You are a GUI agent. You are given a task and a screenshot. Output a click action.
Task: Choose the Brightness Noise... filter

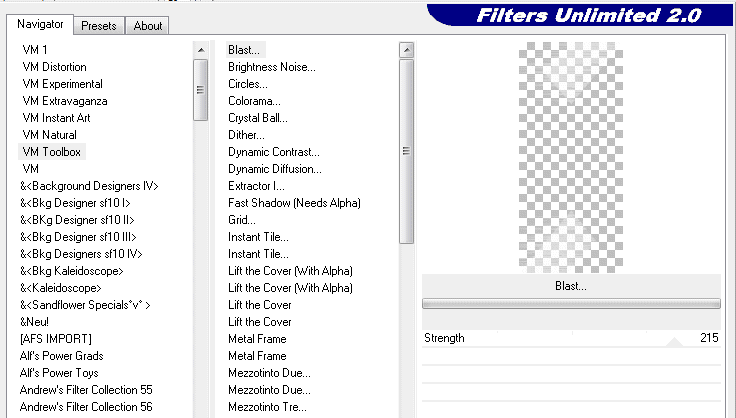(x=272, y=67)
